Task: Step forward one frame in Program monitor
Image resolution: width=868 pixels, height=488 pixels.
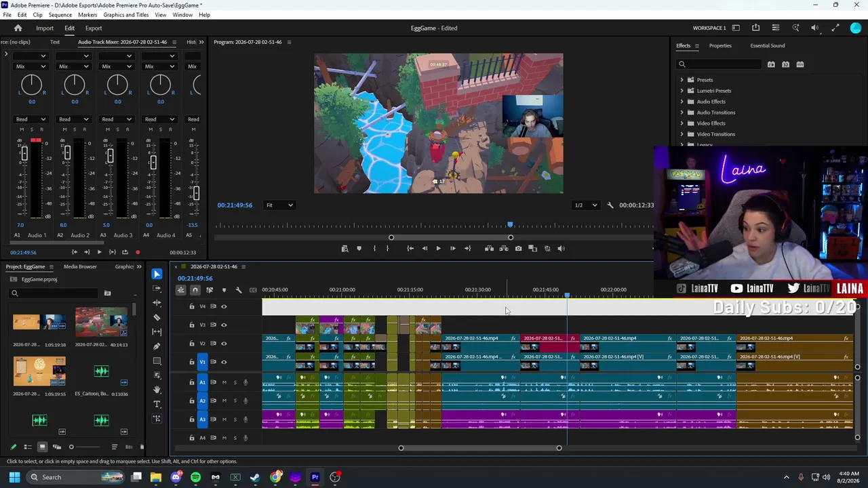Action: tap(453, 249)
